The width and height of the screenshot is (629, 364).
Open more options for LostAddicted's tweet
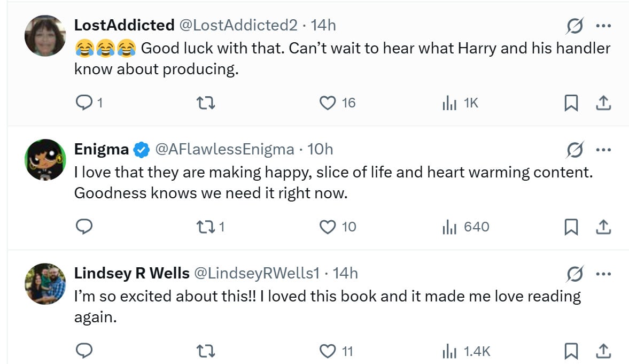(603, 26)
